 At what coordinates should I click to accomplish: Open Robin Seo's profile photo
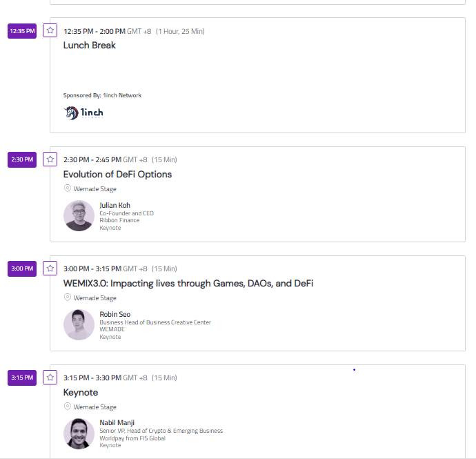click(x=79, y=324)
